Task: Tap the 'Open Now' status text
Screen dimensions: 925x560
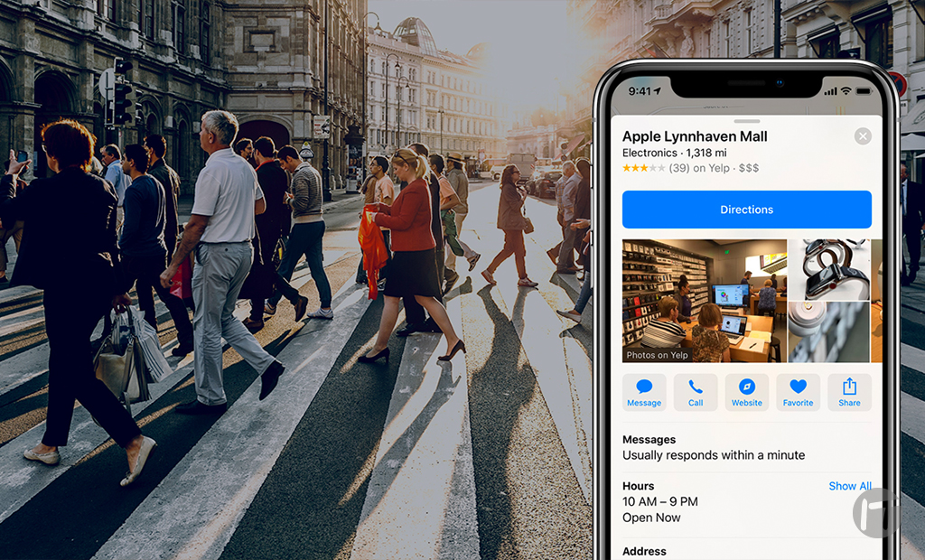Action: 651,518
